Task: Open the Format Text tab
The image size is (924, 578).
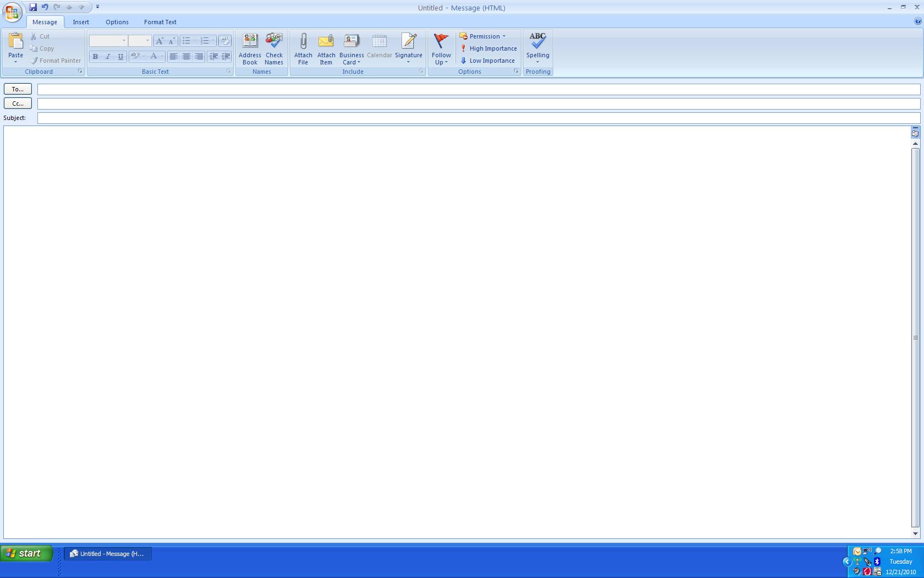Action: pyautogui.click(x=160, y=22)
